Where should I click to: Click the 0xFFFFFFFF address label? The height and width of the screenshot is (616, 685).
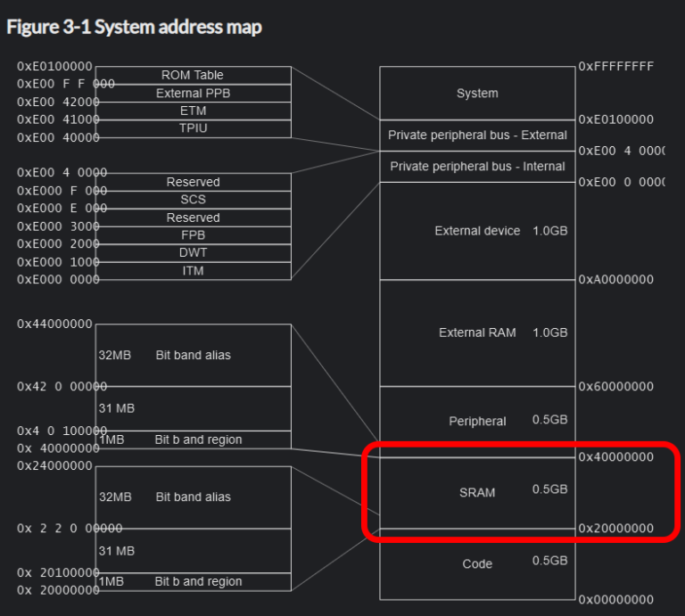pos(615,66)
